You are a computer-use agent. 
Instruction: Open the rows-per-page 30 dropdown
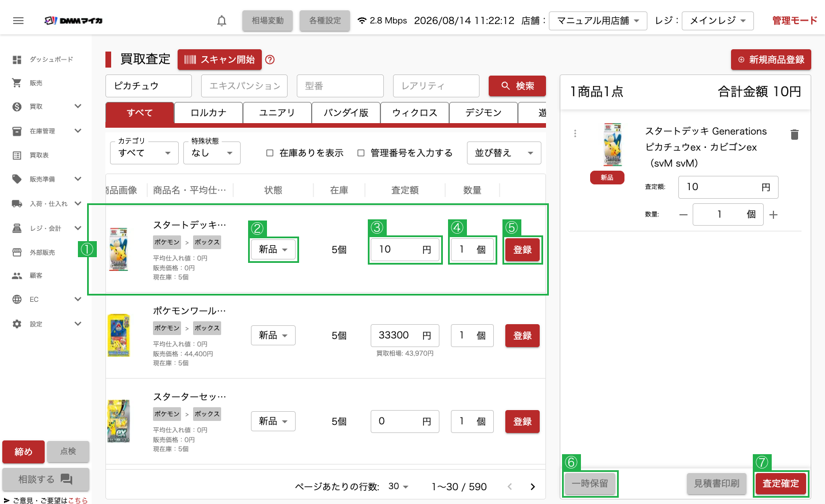pyautogui.click(x=399, y=486)
